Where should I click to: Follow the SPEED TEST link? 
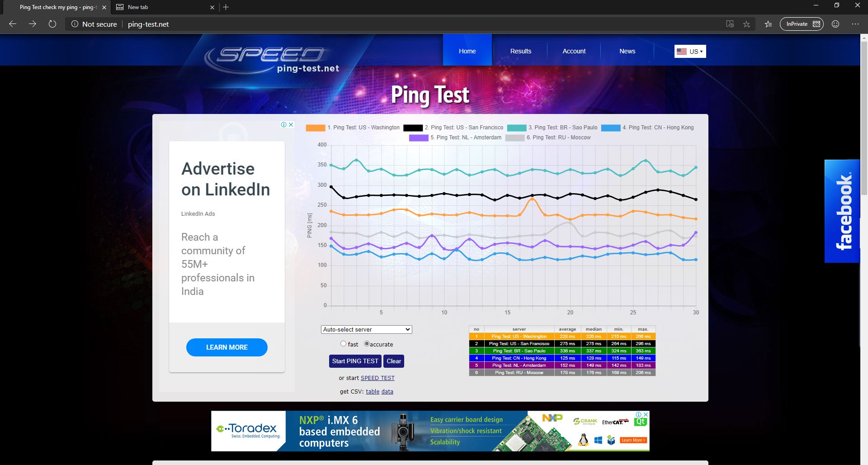[377, 378]
